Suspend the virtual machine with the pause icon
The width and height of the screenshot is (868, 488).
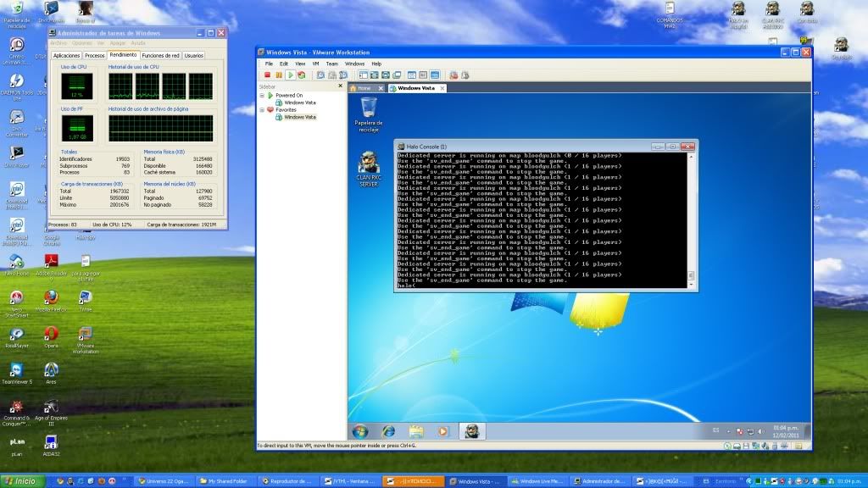pos(279,75)
